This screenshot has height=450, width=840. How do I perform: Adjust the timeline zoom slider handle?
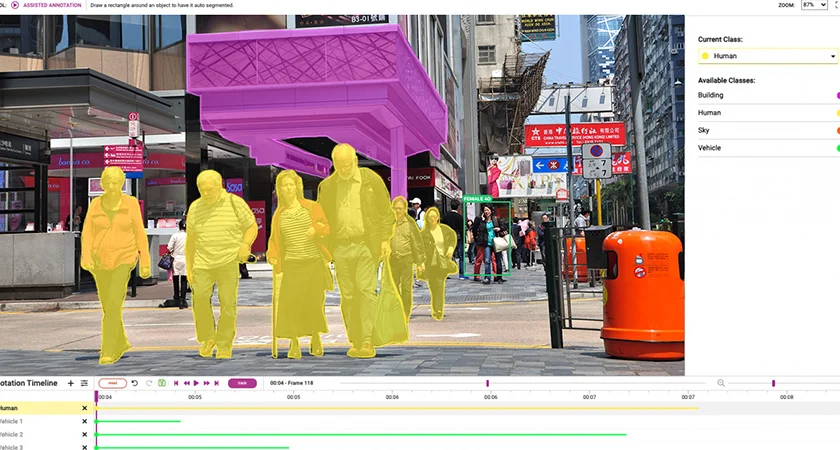pyautogui.click(x=773, y=383)
